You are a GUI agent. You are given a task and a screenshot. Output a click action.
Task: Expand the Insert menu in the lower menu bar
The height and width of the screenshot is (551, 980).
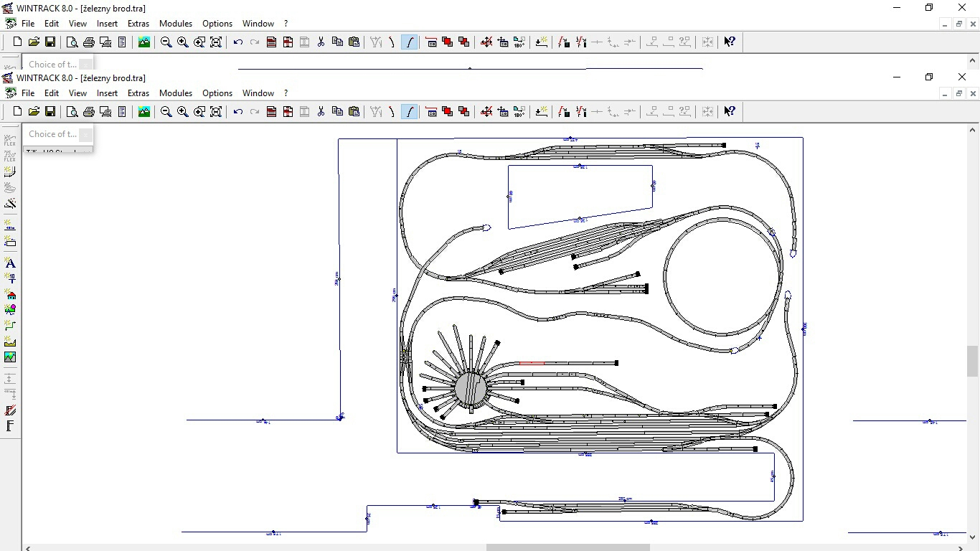pos(107,93)
